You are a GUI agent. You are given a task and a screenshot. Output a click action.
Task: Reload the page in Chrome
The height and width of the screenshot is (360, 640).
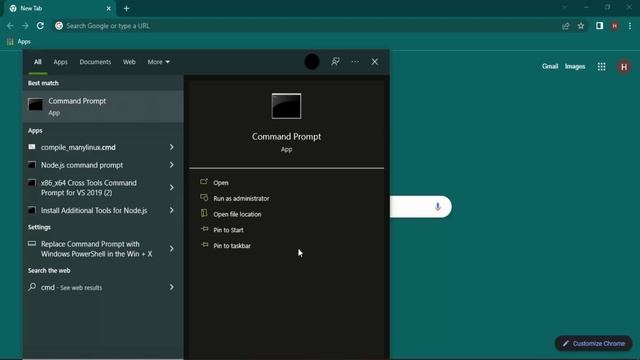pyautogui.click(x=40, y=26)
